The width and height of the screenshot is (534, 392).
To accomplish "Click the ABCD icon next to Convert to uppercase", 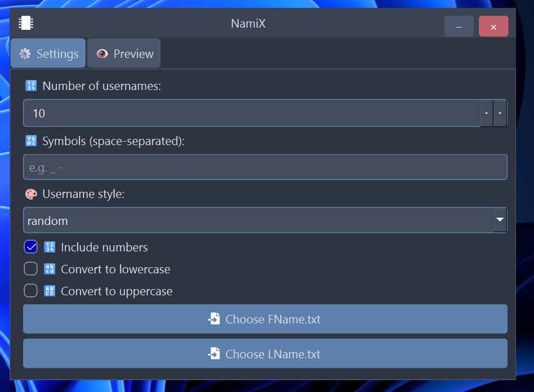I will pyautogui.click(x=50, y=291).
